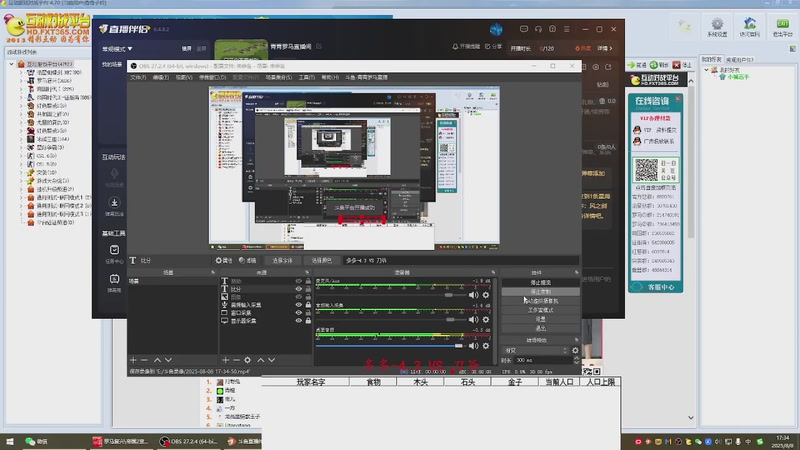
Task: Toggle lock on display capture source
Action: tap(308, 321)
